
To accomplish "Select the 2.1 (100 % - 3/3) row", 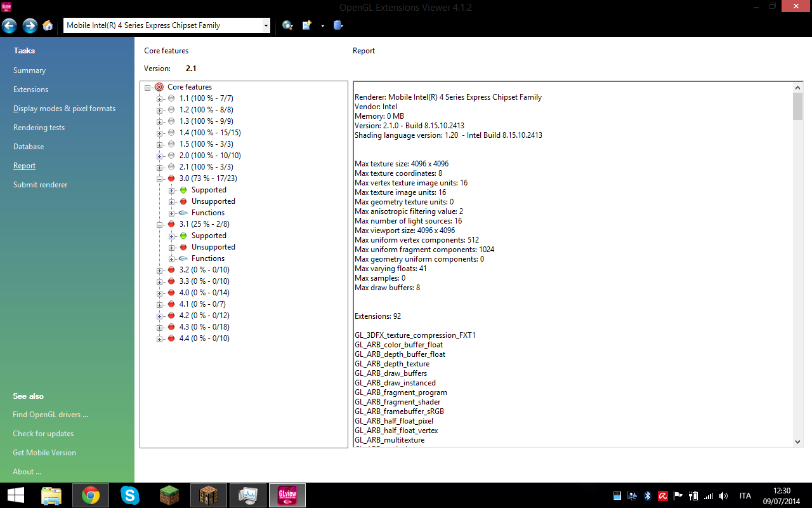I will click(x=206, y=167).
